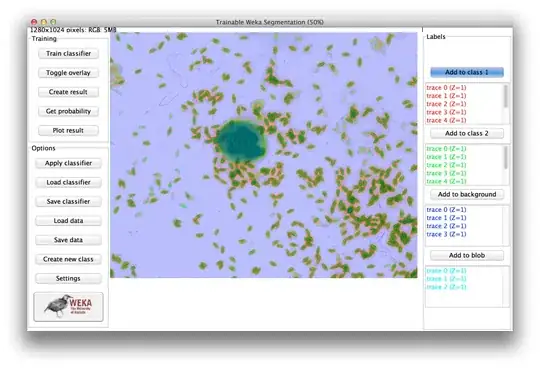The image size is (540, 369).
Task: Click Load data button
Action: pyautogui.click(x=69, y=221)
